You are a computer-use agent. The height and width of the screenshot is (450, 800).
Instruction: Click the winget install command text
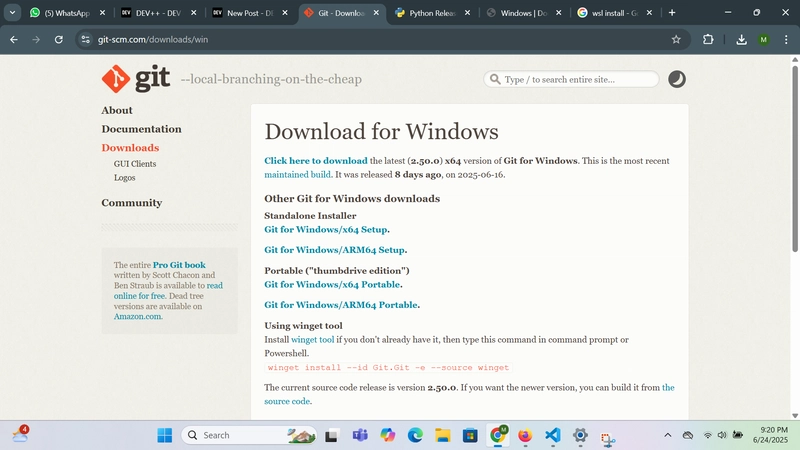coord(388,367)
